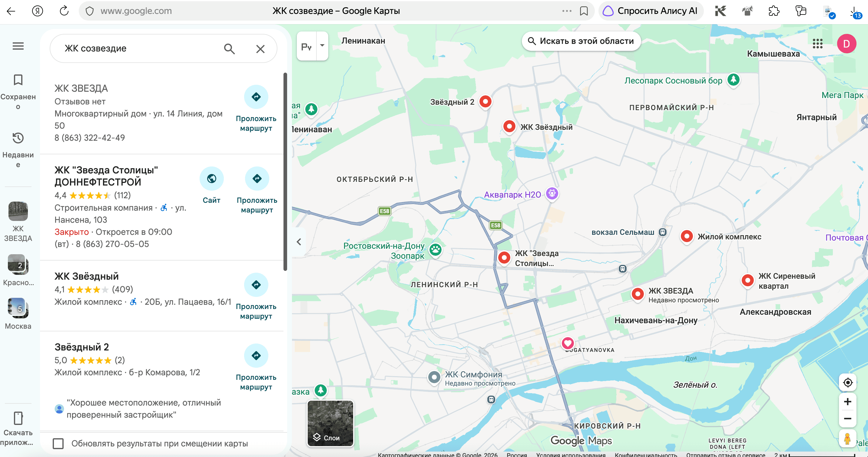Open the Google Maps hamburger menu

[x=18, y=46]
